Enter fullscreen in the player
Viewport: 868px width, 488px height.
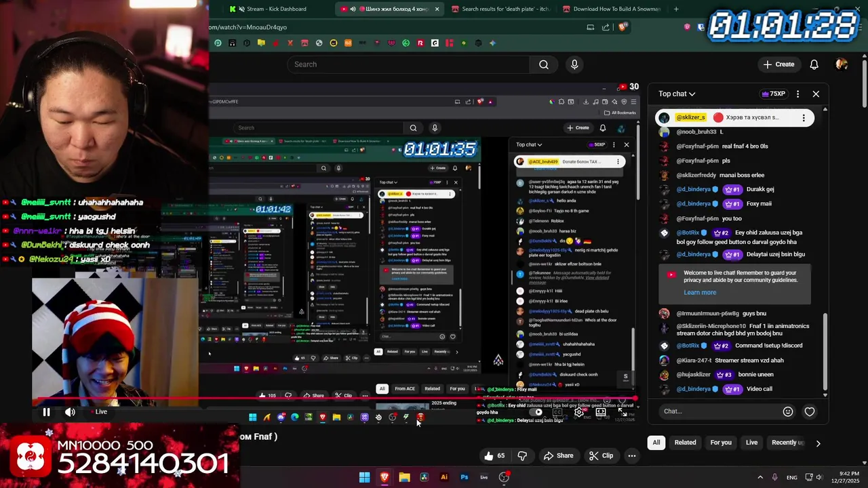(x=623, y=412)
